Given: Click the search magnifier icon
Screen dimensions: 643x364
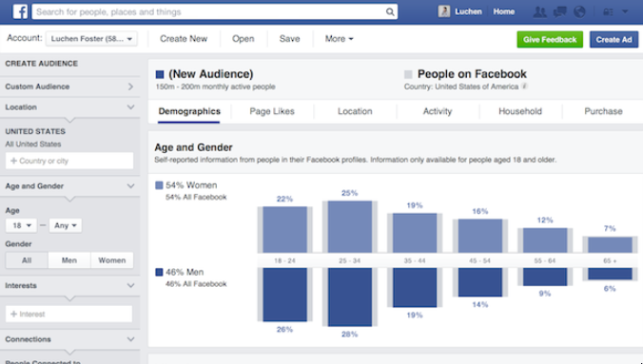Looking at the screenshot, I should pyautogui.click(x=390, y=12).
